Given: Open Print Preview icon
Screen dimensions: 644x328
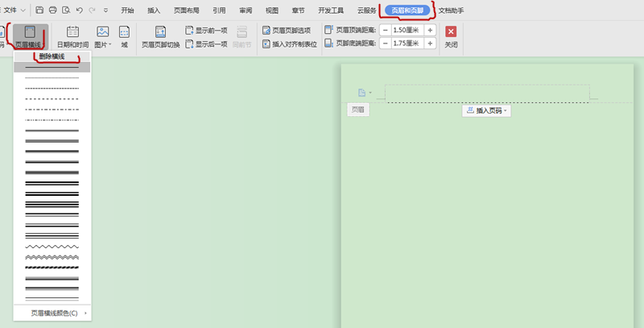Looking at the screenshot, I should (x=66, y=10).
